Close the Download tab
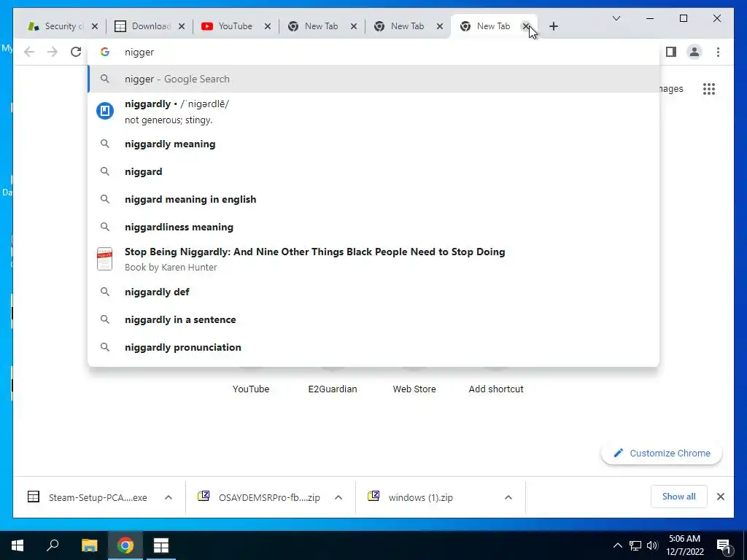The width and height of the screenshot is (747, 560). click(181, 26)
